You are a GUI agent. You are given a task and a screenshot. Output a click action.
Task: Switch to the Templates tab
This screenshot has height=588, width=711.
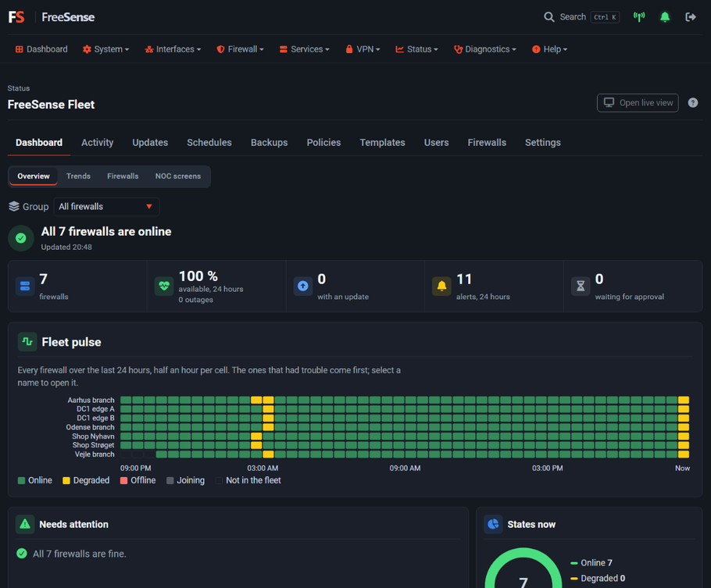point(382,142)
